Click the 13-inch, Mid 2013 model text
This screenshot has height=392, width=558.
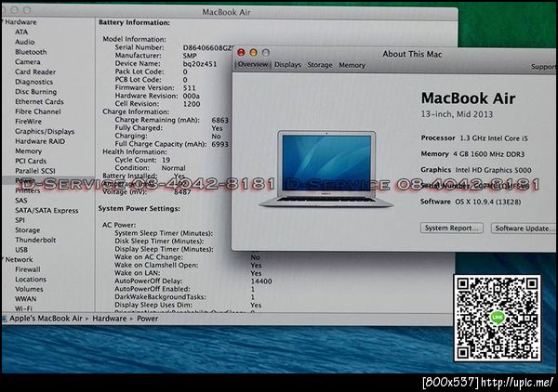457,114
